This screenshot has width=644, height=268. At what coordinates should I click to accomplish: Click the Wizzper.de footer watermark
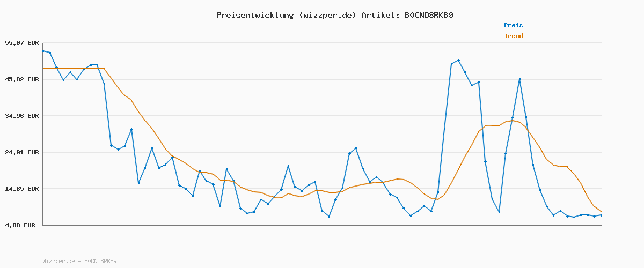pyautogui.click(x=79, y=261)
